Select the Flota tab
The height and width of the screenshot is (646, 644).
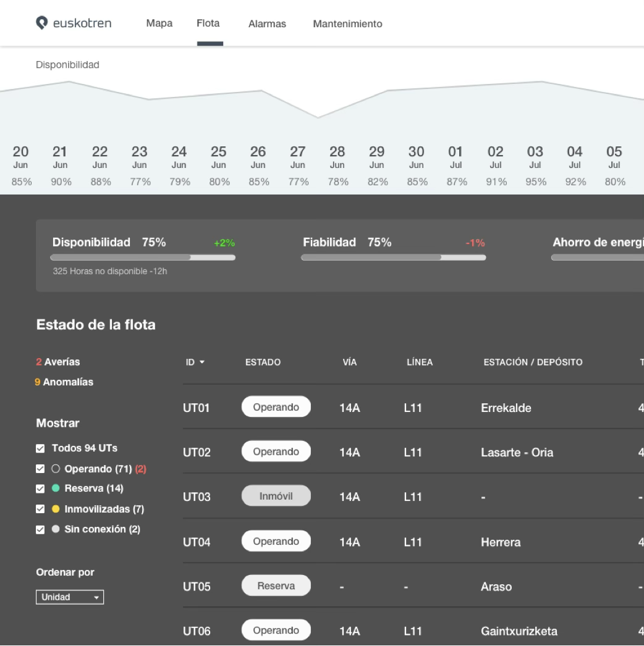click(x=208, y=23)
